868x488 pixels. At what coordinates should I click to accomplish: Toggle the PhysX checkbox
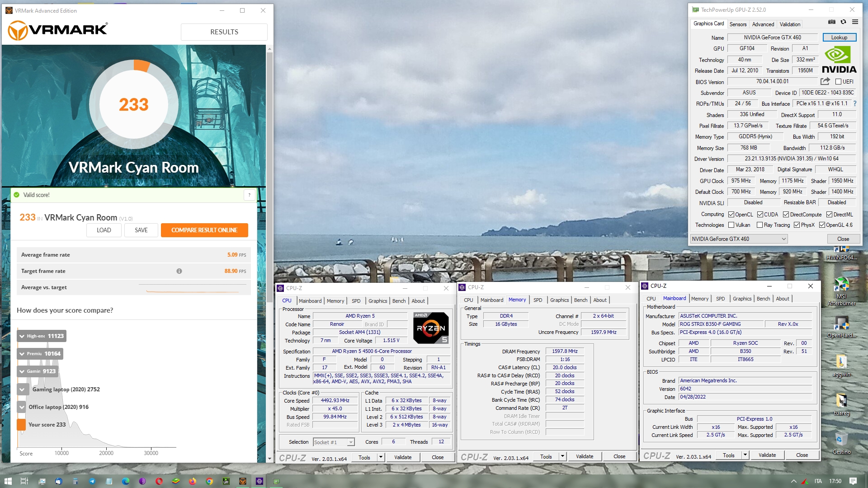click(797, 225)
